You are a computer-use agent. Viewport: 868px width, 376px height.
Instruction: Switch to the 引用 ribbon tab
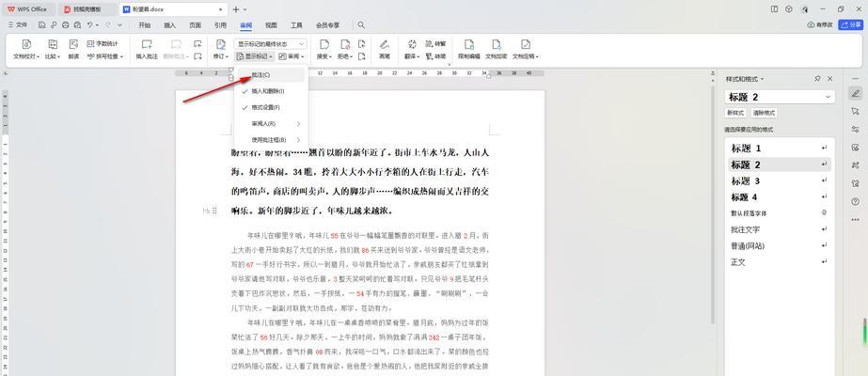[x=220, y=24]
